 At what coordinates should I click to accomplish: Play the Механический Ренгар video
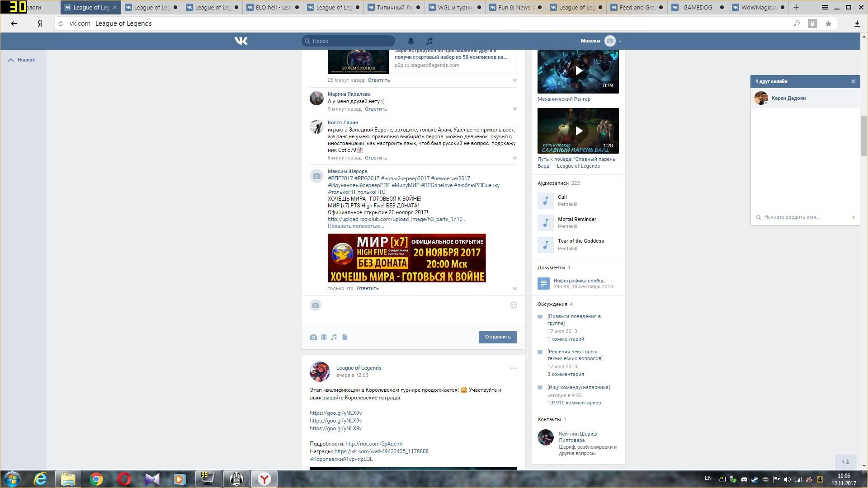[578, 71]
